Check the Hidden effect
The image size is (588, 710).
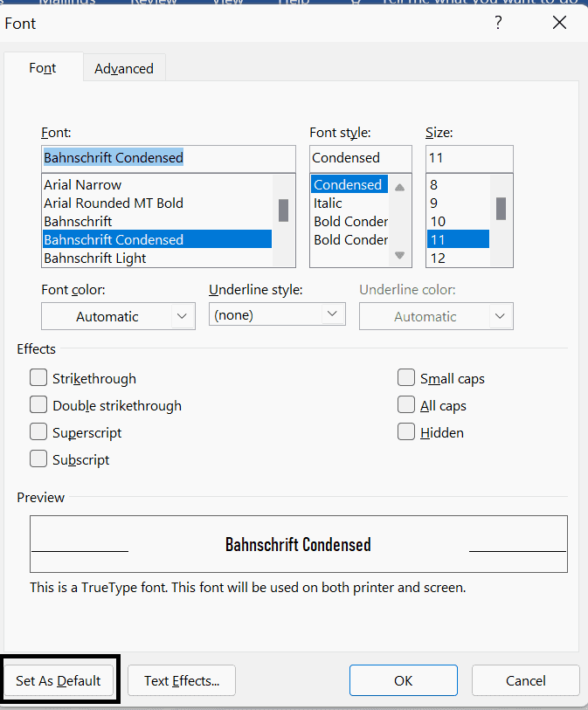pos(406,432)
